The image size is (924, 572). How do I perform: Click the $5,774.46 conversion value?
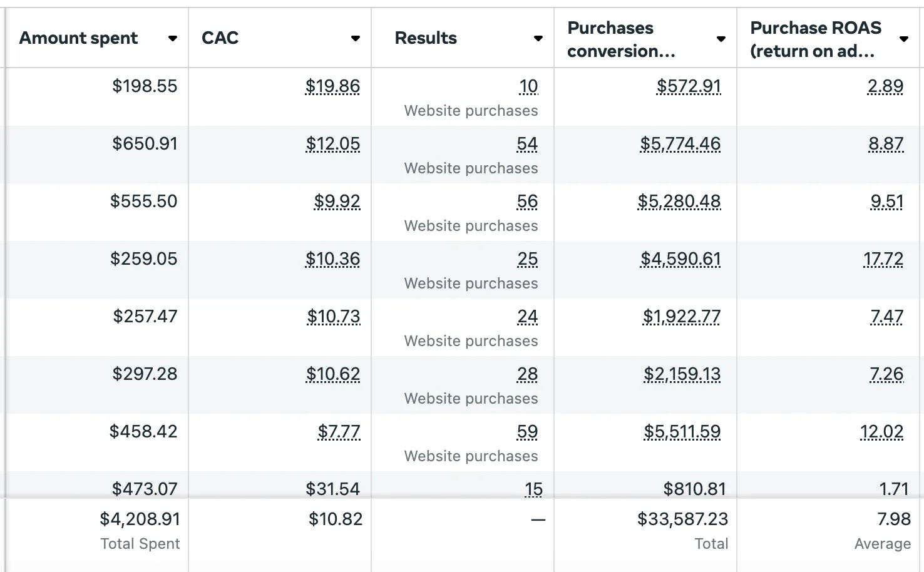tap(680, 144)
